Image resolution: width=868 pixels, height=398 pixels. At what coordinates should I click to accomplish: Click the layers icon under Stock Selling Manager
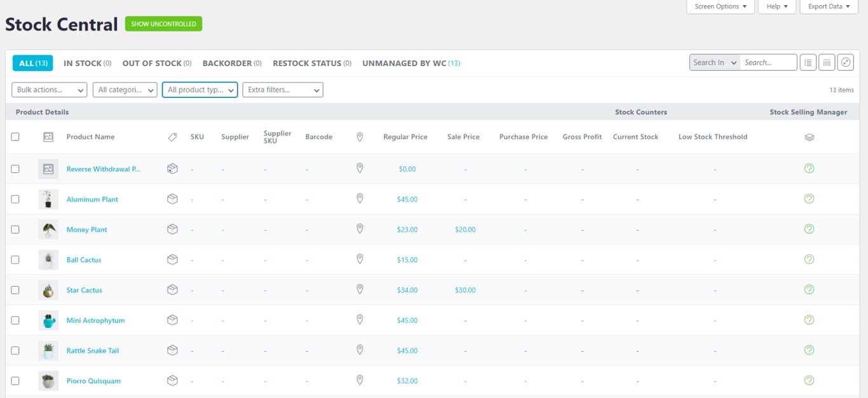[809, 137]
